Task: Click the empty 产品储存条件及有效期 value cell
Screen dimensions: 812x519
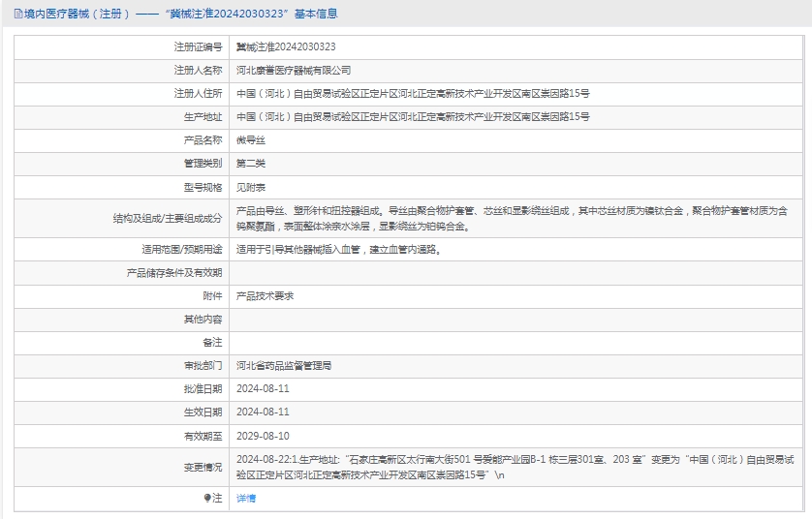Action: click(x=514, y=273)
